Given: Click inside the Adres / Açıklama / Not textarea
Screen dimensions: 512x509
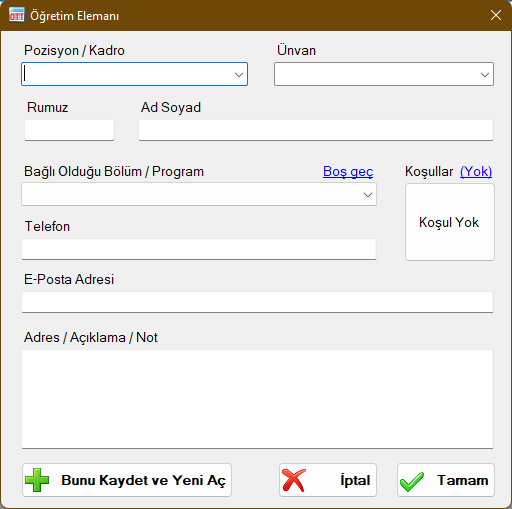Looking at the screenshot, I should point(257,399).
